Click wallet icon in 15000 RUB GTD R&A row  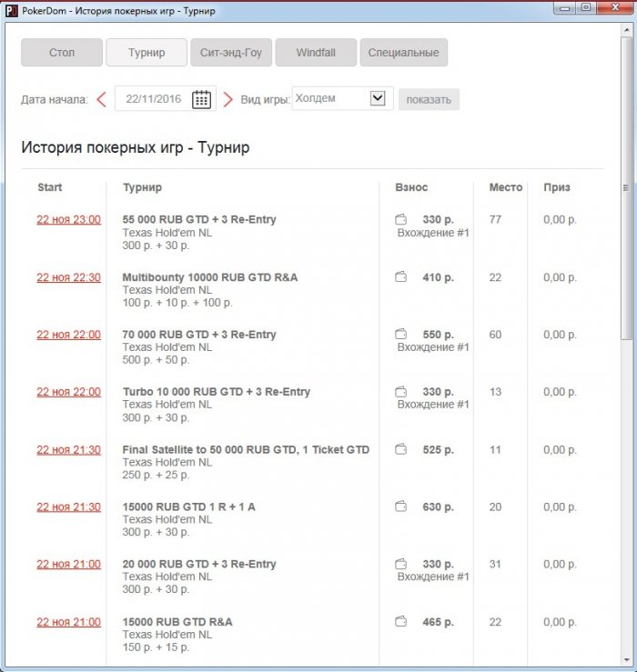400,621
